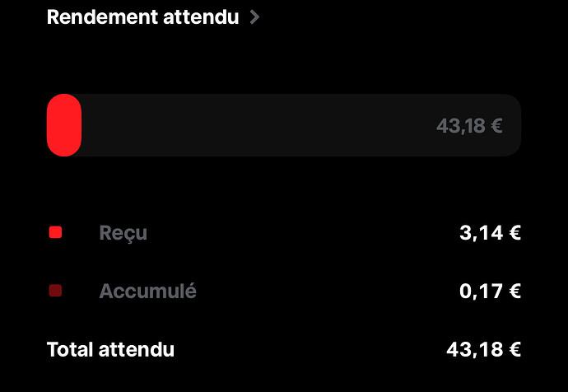Click the euro symbol beside 0,17
The image size is (568, 392).
514,291
